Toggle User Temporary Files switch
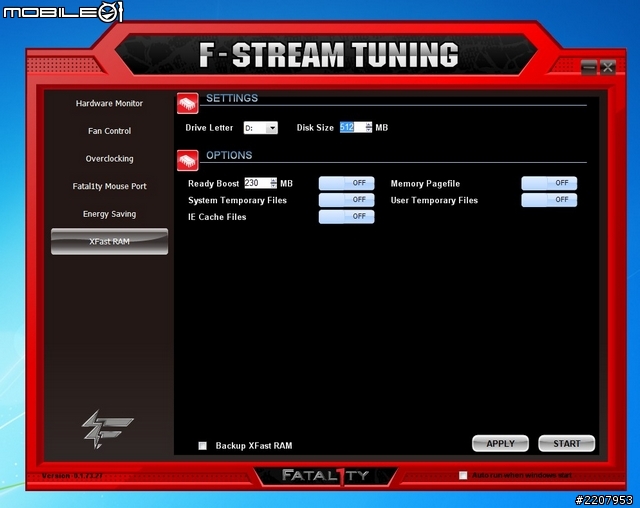The width and height of the screenshot is (640, 508). pyautogui.click(x=549, y=200)
